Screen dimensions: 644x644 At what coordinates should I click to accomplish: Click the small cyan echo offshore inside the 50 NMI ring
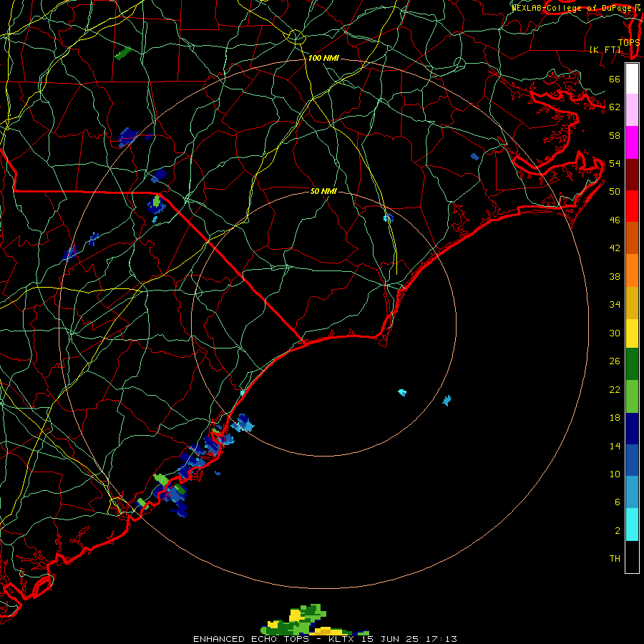click(402, 393)
